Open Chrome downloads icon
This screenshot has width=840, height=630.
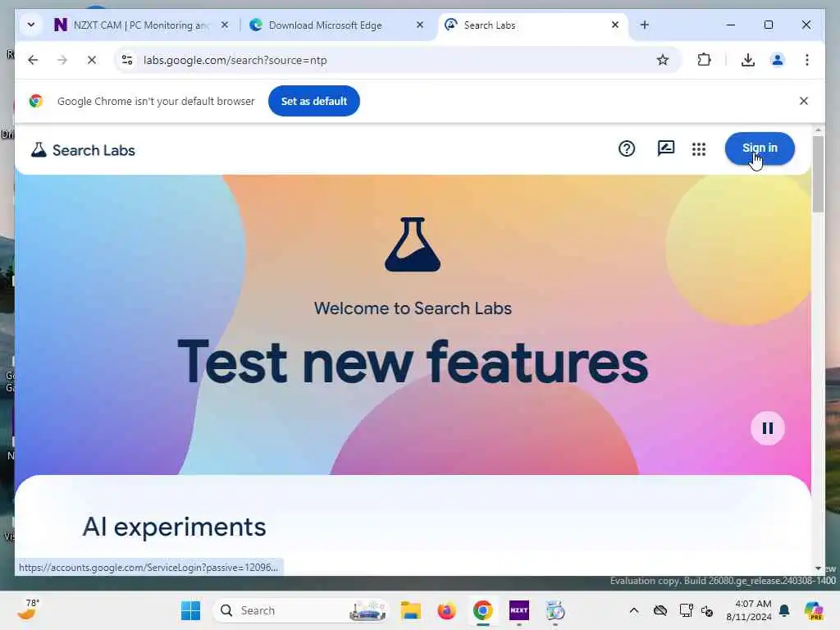click(x=748, y=60)
